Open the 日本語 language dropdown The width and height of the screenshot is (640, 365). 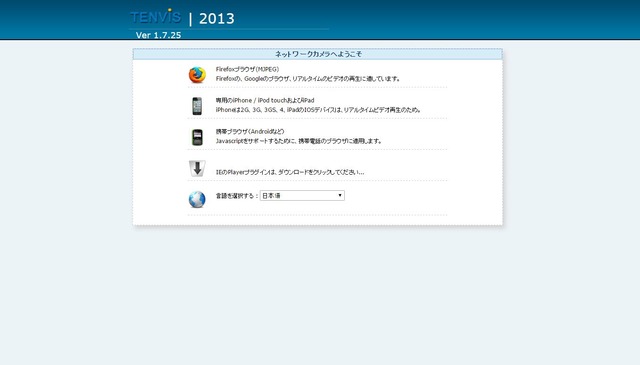(x=302, y=196)
